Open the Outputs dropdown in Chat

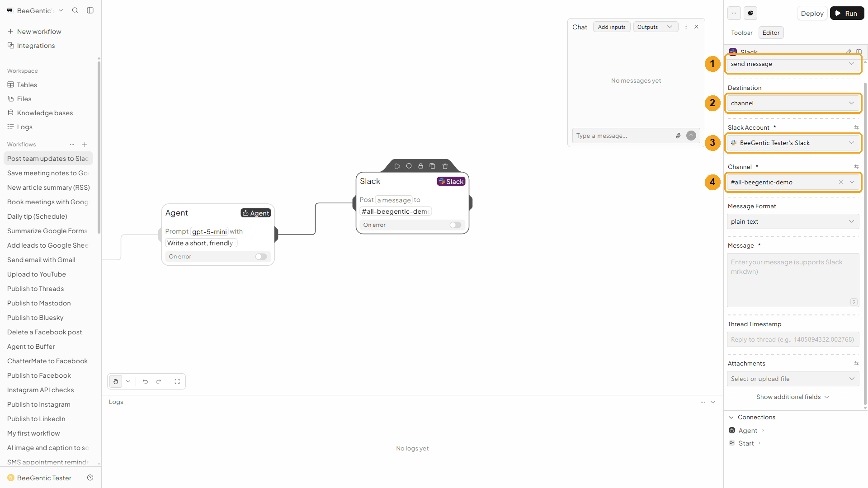[x=656, y=27]
